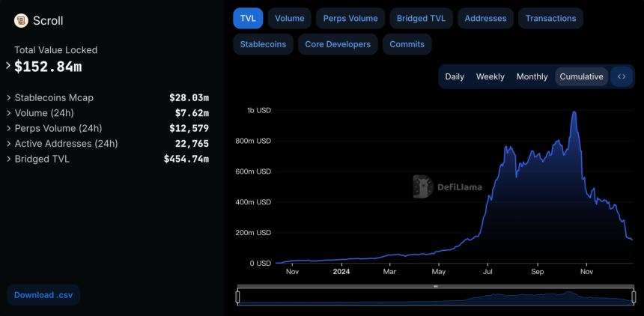Expand the Volume (24h) row
Screen dimensions: 644x316
click(x=9, y=113)
